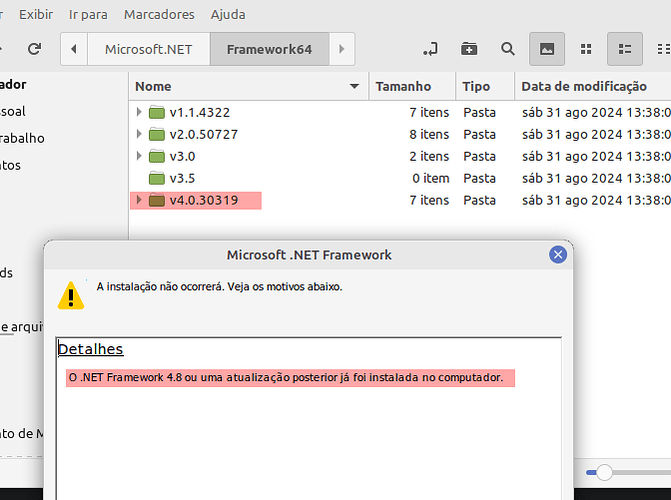The width and height of the screenshot is (671, 500).
Task: Expand the v4.0.30319 folder tree arrow
Action: (139, 200)
